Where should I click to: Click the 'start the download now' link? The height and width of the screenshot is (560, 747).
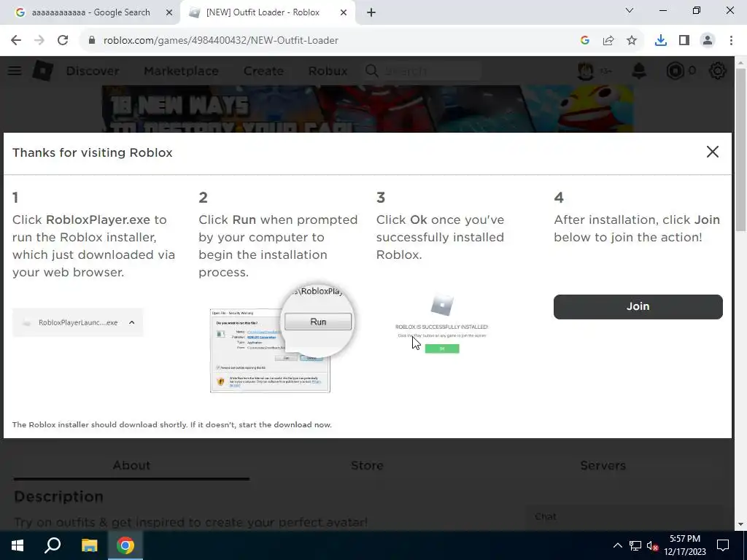point(285,425)
